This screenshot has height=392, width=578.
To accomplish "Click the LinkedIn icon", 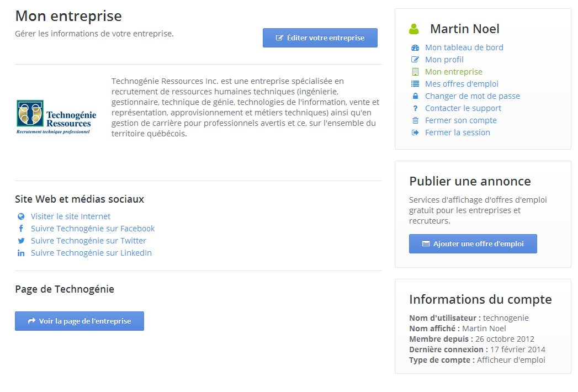I will tap(21, 253).
